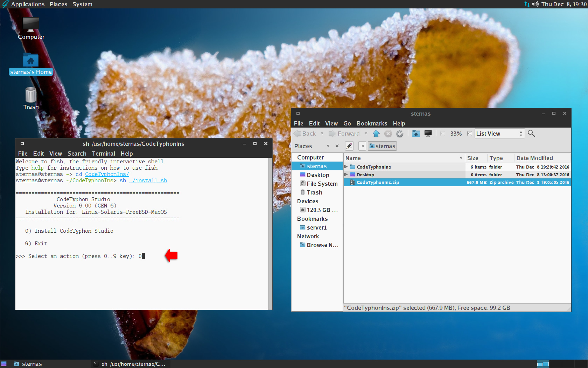The image size is (588, 368).
Task: Open Edit menu in terminal window
Action: (x=38, y=154)
